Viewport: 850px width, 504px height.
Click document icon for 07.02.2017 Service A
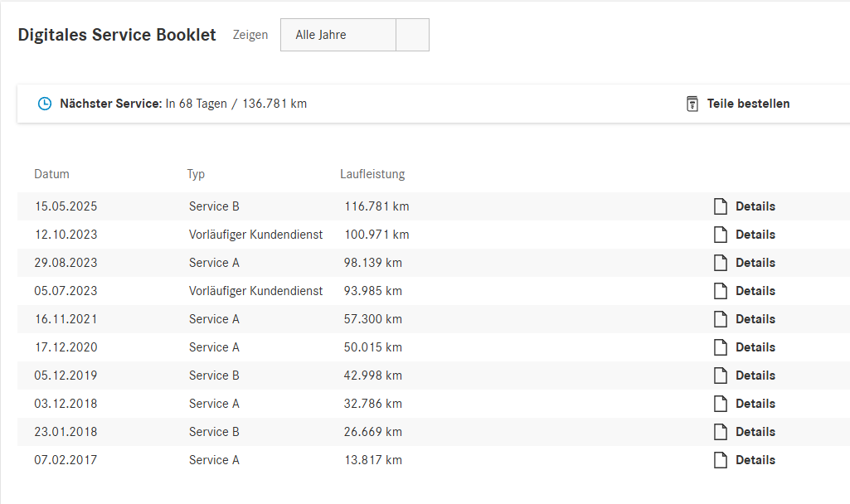point(721,460)
